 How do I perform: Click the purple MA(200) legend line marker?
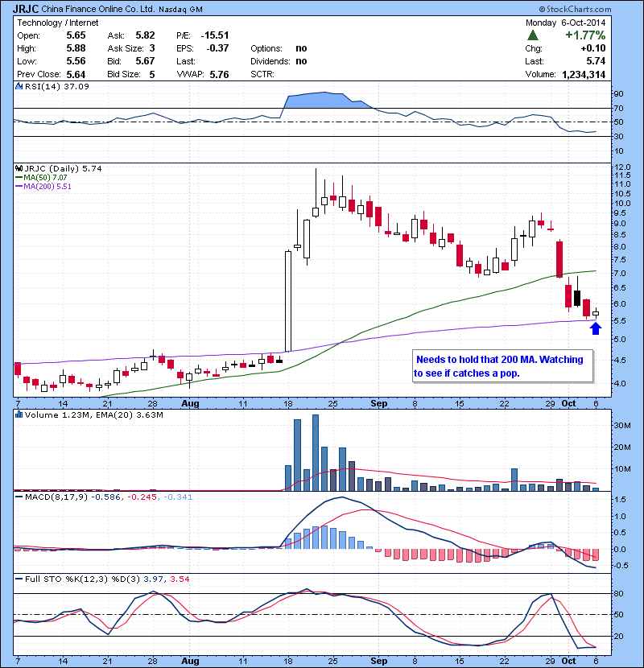tap(19, 187)
